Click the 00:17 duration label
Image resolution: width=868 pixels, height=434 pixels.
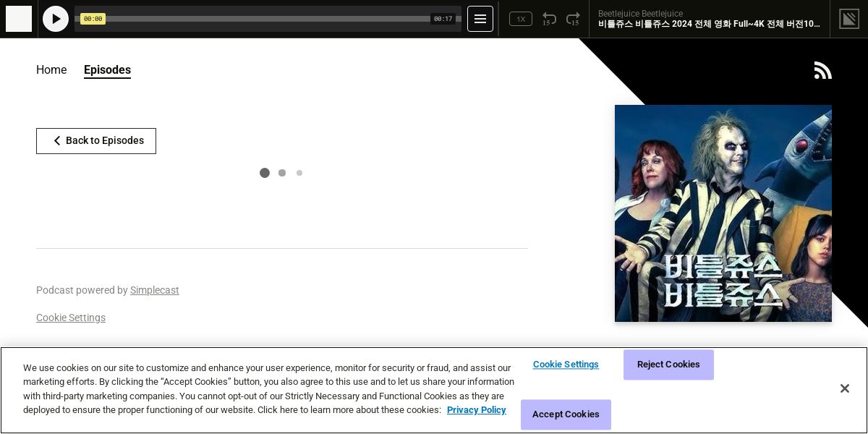pos(443,19)
